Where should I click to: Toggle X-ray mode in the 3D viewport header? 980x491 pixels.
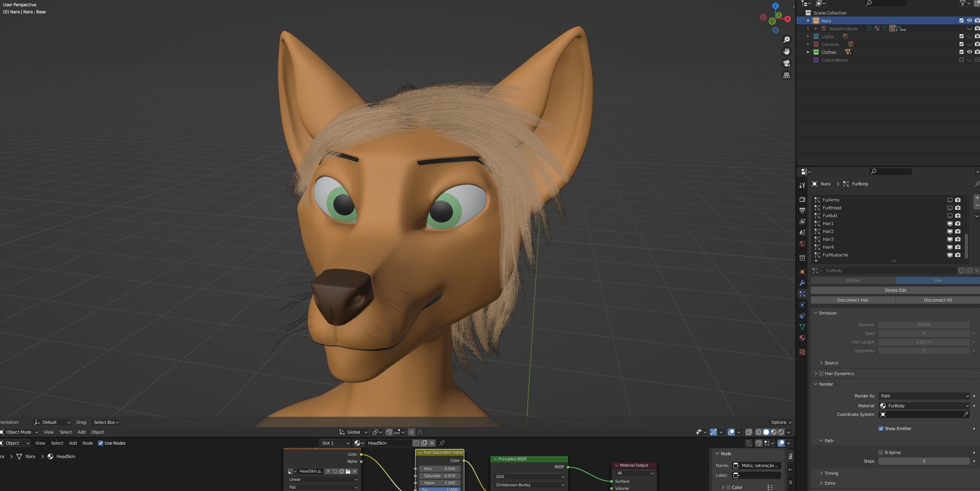[x=748, y=432]
